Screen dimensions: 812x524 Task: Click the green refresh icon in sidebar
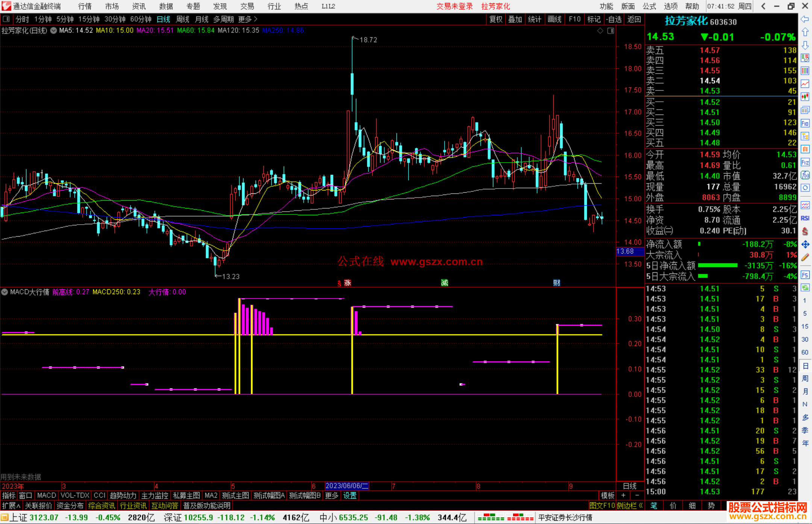point(805,288)
